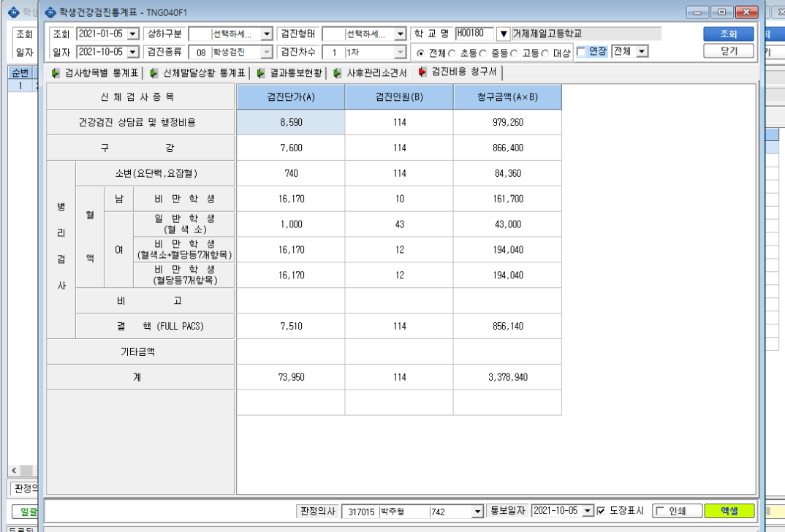This screenshot has width=785, height=532.
Task: Uncheck the 도장표시 checkbox
Action: 601,511
